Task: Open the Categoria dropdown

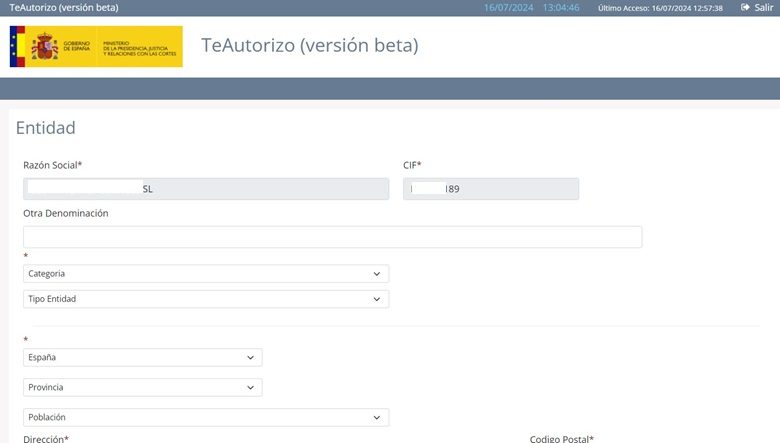Action: [206, 273]
